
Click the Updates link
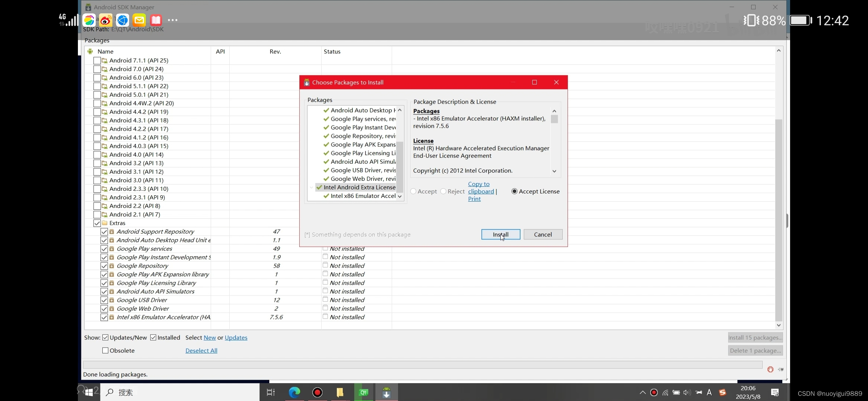236,338
